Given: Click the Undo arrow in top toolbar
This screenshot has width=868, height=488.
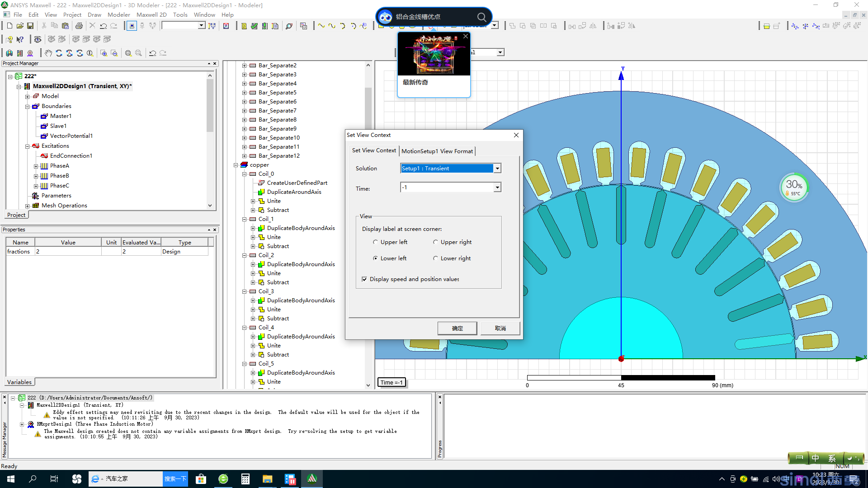Looking at the screenshot, I should 103,26.
